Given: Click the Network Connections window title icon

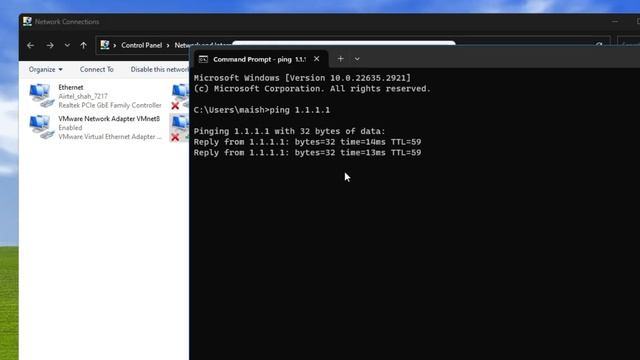Looking at the screenshot, I should (x=27, y=21).
